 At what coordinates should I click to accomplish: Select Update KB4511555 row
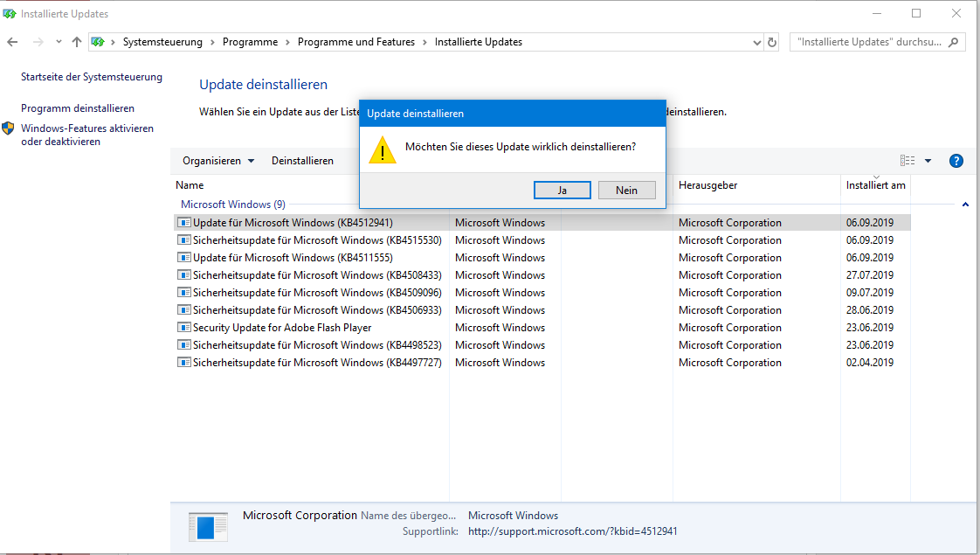[542, 258]
